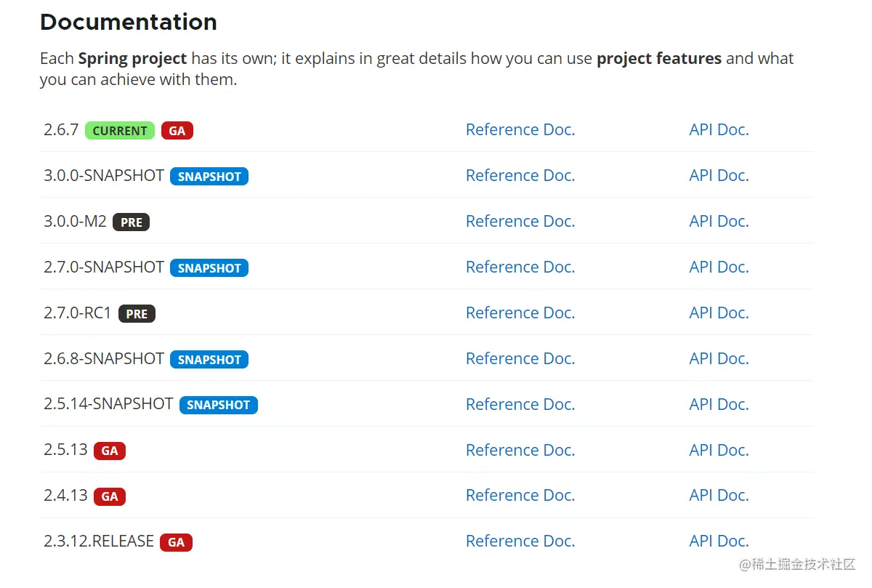The height and width of the screenshot is (588, 872).
Task: Open Reference Doc. for 3.0.0-SNAPSHOT
Action: tap(520, 176)
